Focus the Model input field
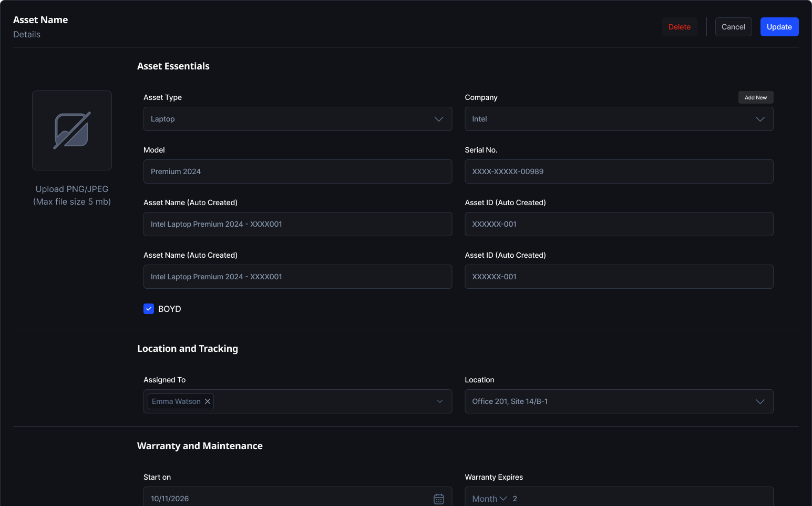This screenshot has width=812, height=506. pyautogui.click(x=297, y=171)
